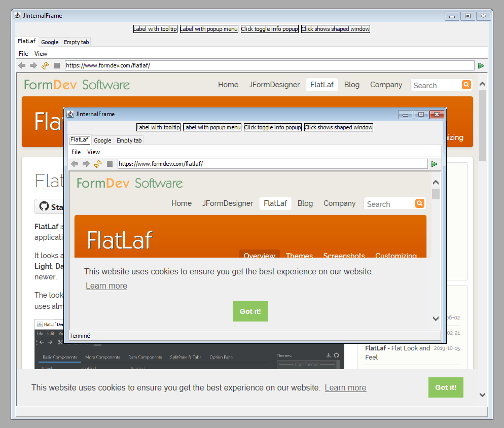The width and height of the screenshot is (504, 428).
Task: Click Learn more link in outer frame cookie bar
Action: point(345,388)
